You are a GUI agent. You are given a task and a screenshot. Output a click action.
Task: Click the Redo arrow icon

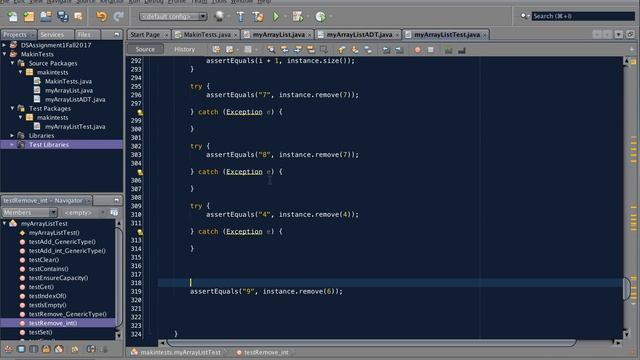(x=118, y=16)
